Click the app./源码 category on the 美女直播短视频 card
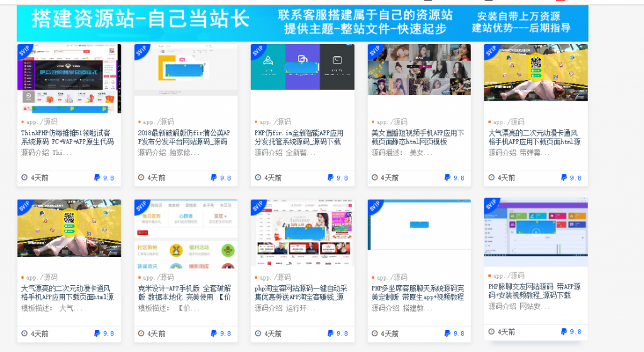Image resolution: width=644 pixels, height=352 pixels. [391, 122]
